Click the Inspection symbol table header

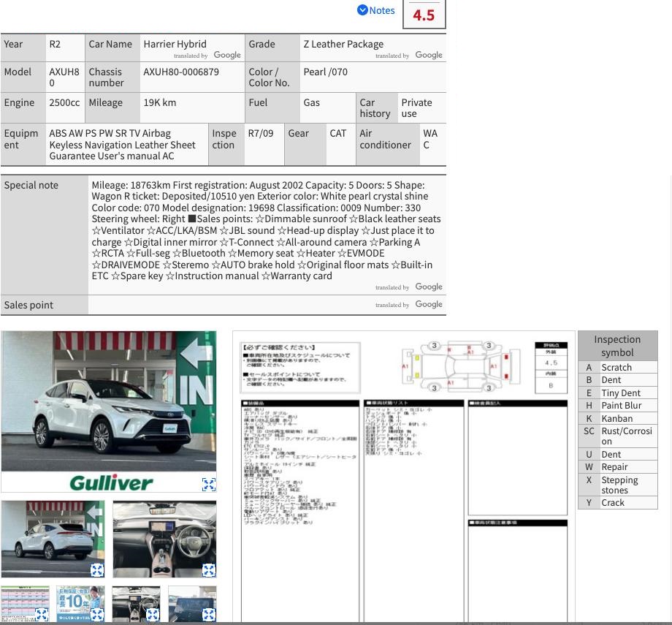pyautogui.click(x=617, y=346)
